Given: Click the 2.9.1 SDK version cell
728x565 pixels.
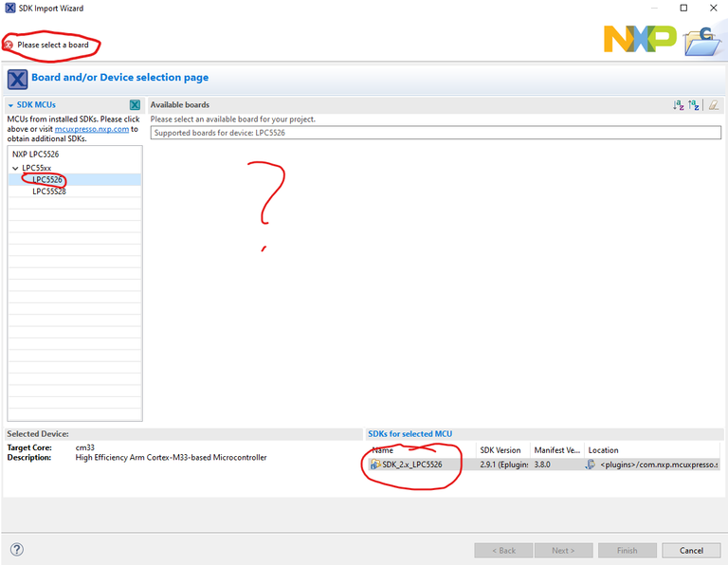Looking at the screenshot, I should tap(503, 465).
